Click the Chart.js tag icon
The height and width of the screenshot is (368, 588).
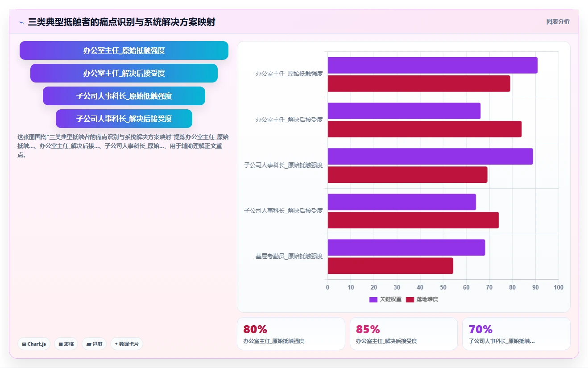tap(24, 344)
